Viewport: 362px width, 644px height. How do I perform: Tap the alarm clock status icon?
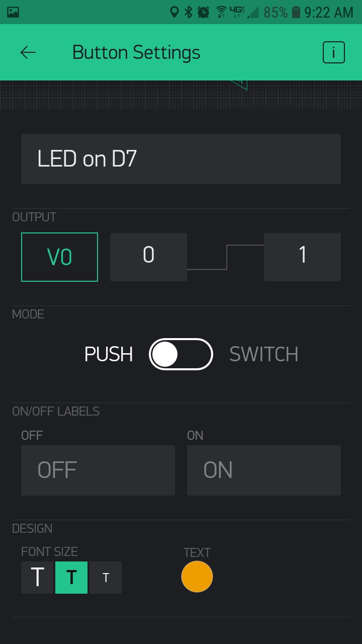(204, 12)
